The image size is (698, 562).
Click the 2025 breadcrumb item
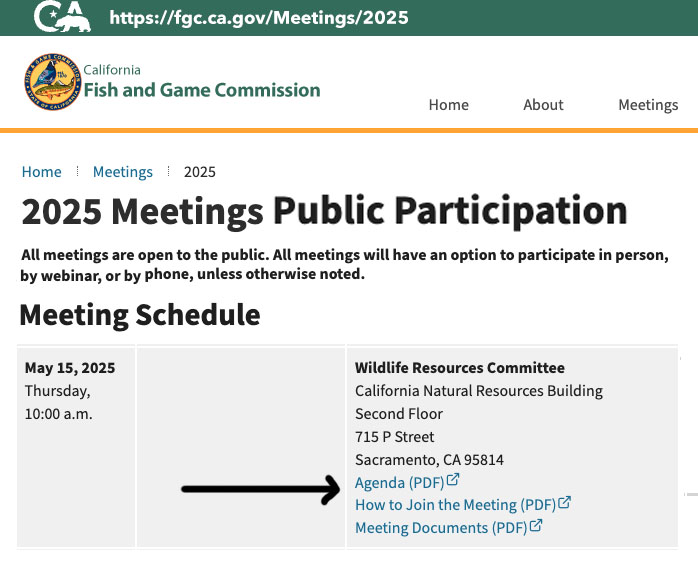[x=200, y=172]
